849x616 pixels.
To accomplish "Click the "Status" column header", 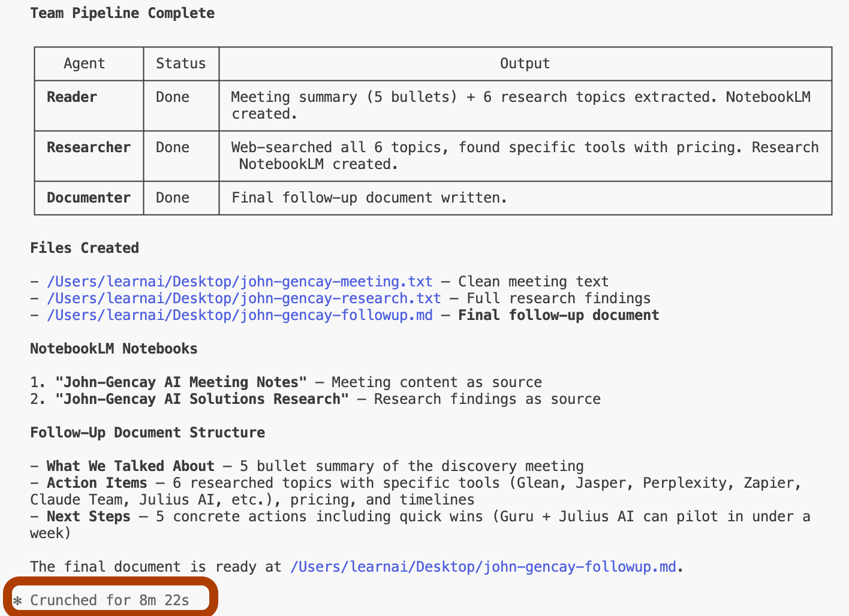I will tap(181, 64).
